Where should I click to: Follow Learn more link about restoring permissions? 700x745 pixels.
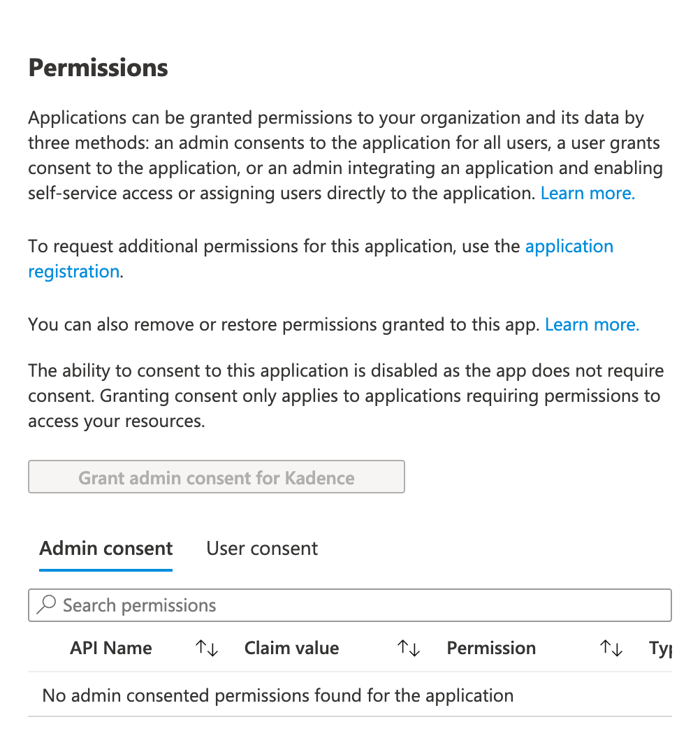click(x=592, y=325)
